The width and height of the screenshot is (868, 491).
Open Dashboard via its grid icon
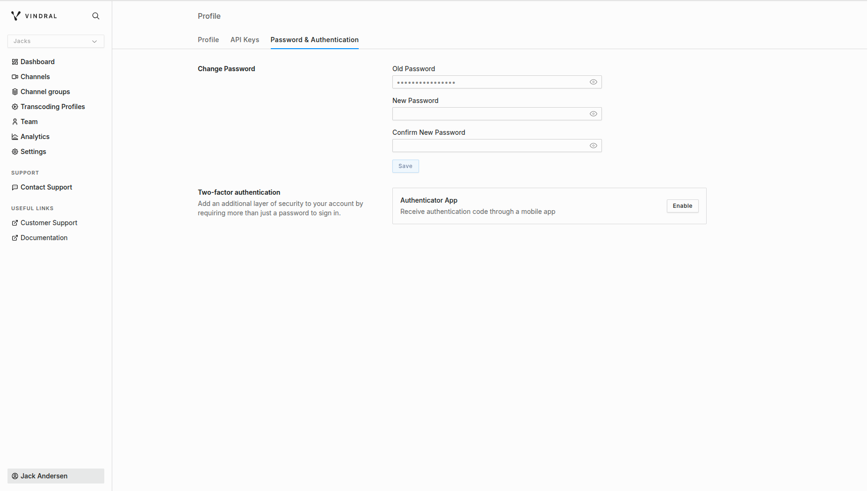[15, 62]
